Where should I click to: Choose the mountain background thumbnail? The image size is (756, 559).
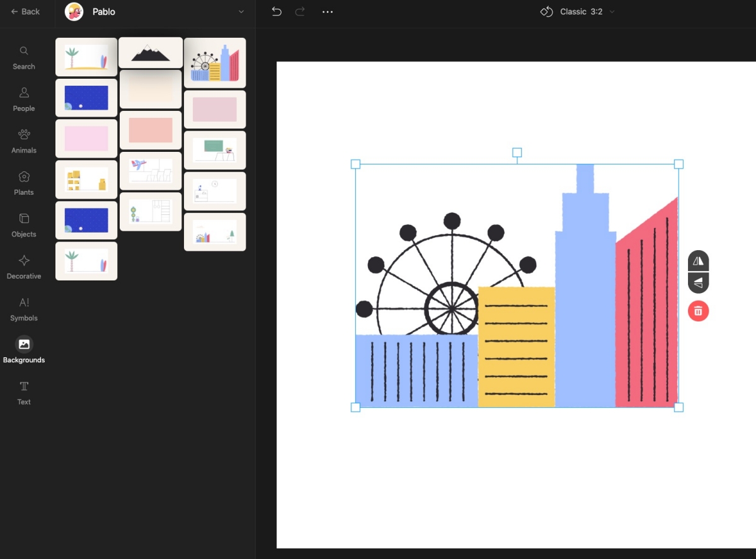point(151,53)
